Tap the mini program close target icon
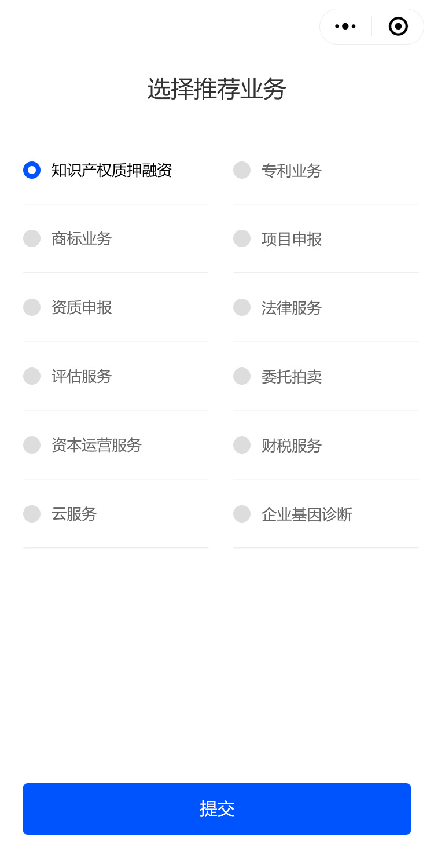 (x=398, y=27)
